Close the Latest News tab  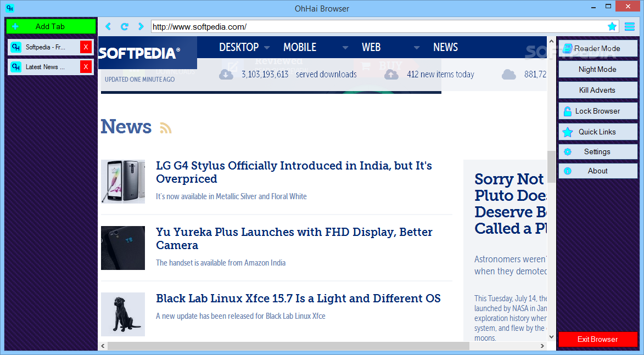(x=86, y=67)
